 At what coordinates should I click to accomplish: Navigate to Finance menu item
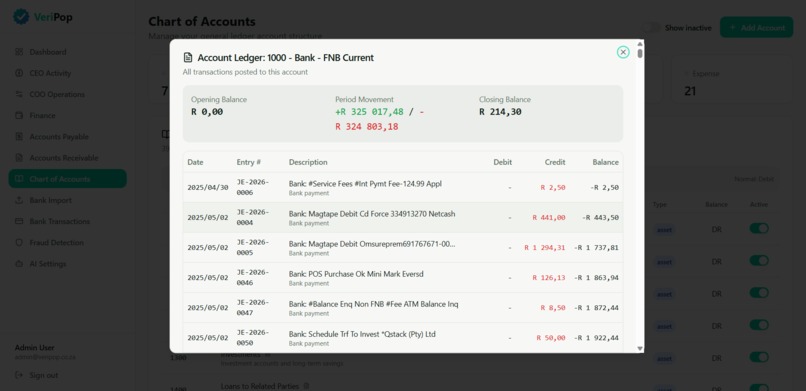(x=67, y=115)
